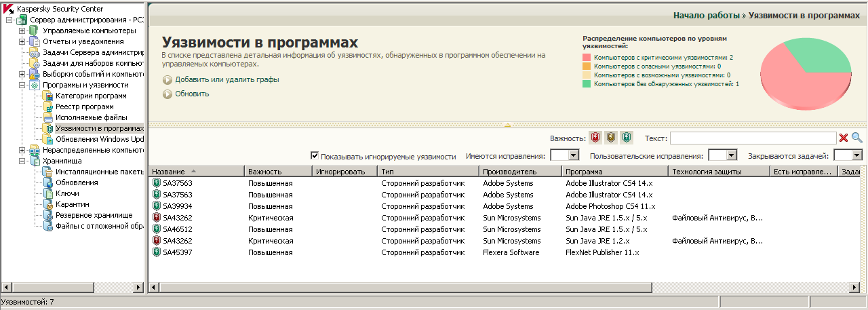Sort by the Производитель column header

click(520, 172)
